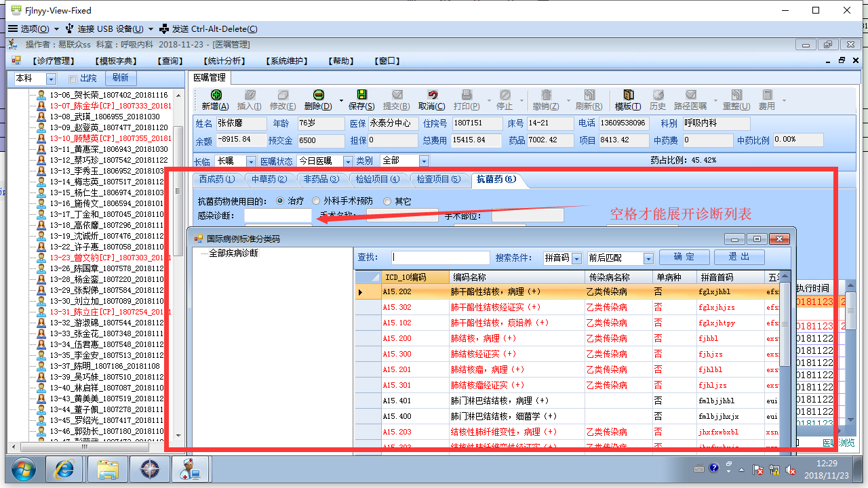Click the 打印 (Print) toolbar icon

click(x=466, y=95)
